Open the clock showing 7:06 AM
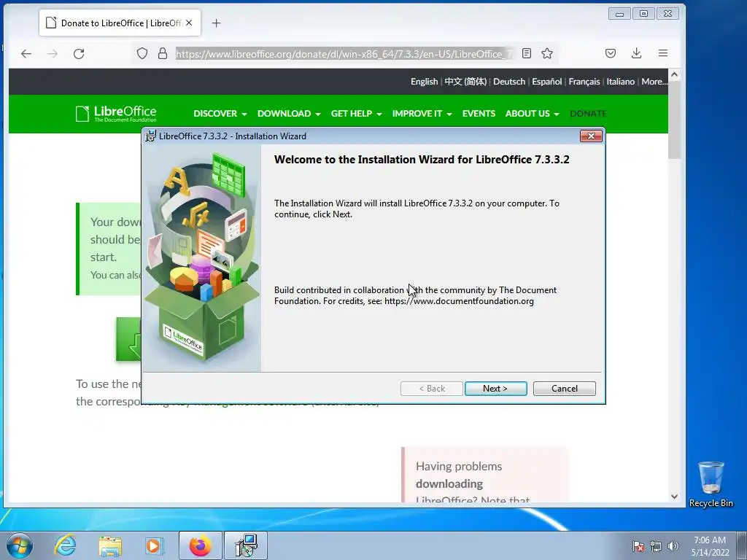747x560 pixels. click(x=710, y=545)
